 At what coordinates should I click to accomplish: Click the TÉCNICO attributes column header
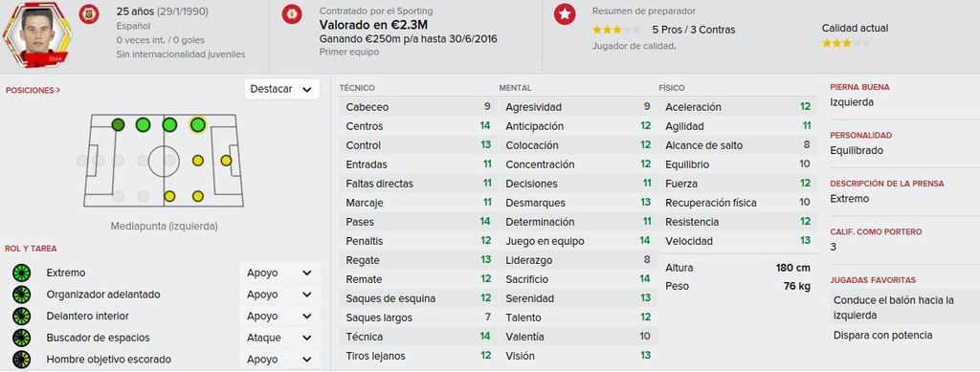(357, 88)
